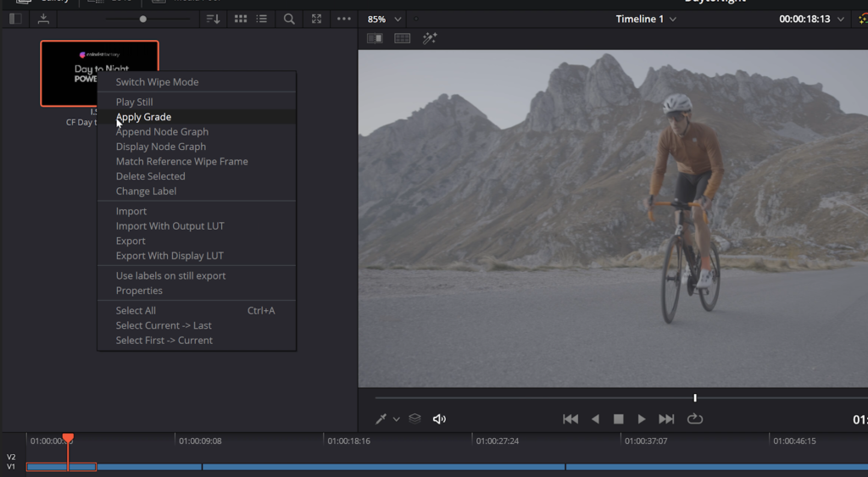Switch gallery to list view
Viewport: 868px width, 477px height.
coord(261,19)
